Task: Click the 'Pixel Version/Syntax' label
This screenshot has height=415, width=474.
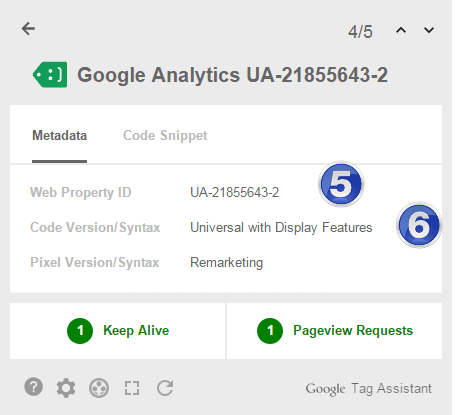Action: [95, 263]
